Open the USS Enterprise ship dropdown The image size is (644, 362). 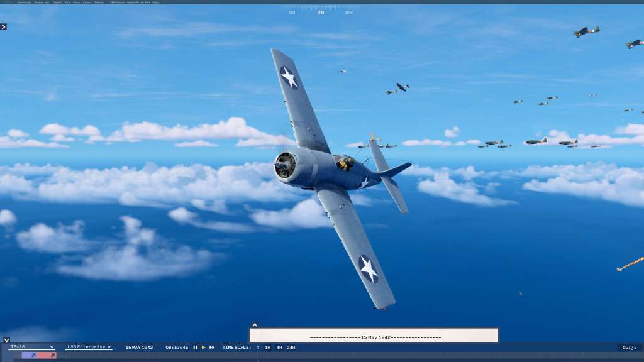tap(89, 347)
